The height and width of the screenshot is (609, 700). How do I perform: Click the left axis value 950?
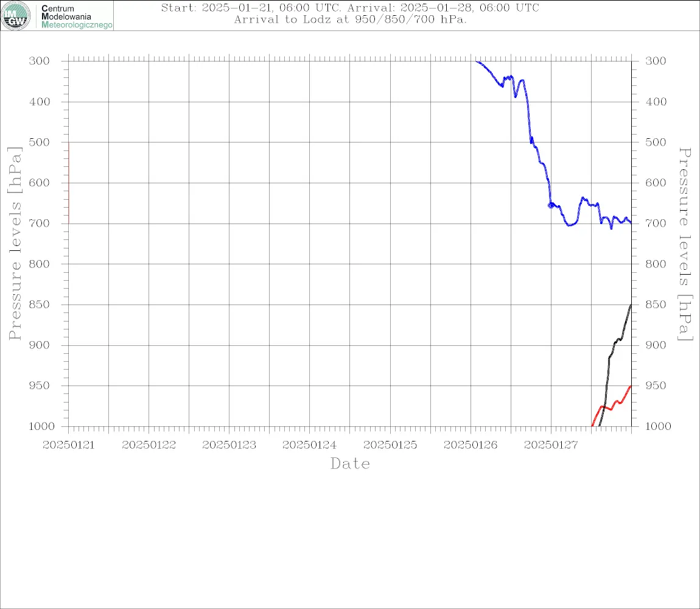click(40, 385)
